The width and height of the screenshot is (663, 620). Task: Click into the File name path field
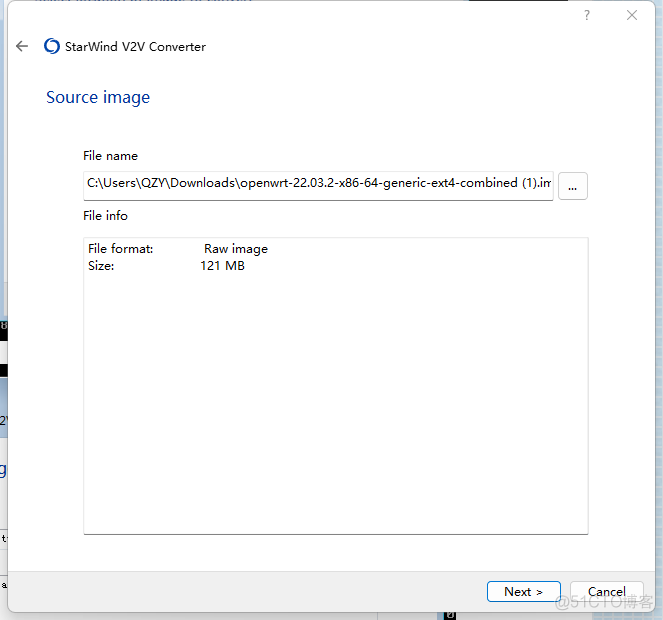tap(318, 184)
